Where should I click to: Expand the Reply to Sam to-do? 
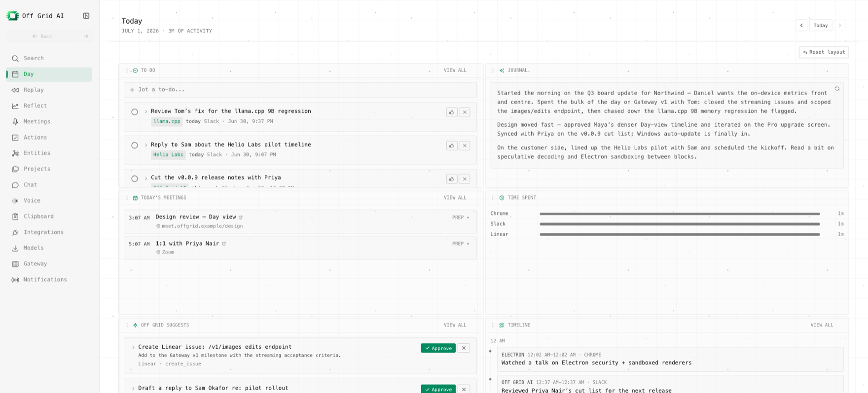(x=146, y=145)
